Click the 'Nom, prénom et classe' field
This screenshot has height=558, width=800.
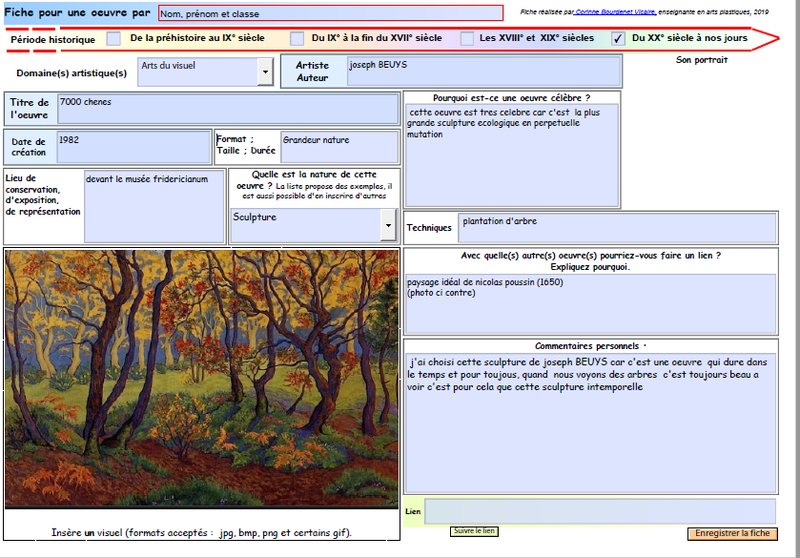click(x=330, y=14)
